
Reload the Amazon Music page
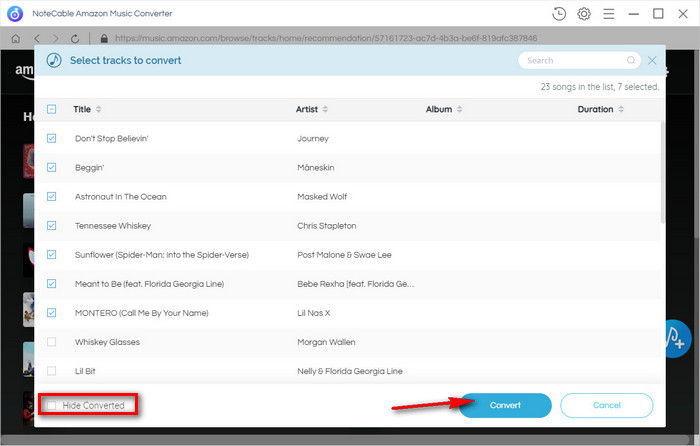coord(75,39)
